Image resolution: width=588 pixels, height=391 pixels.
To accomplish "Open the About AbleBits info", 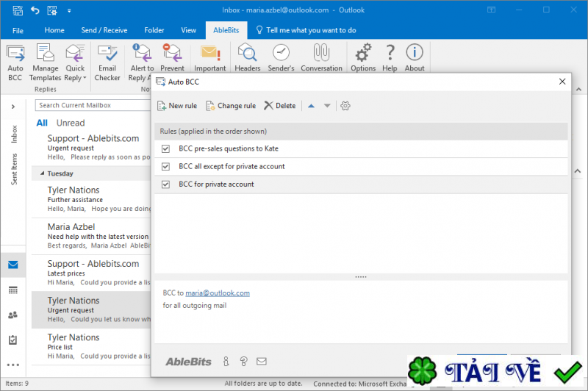I will pyautogui.click(x=415, y=58).
